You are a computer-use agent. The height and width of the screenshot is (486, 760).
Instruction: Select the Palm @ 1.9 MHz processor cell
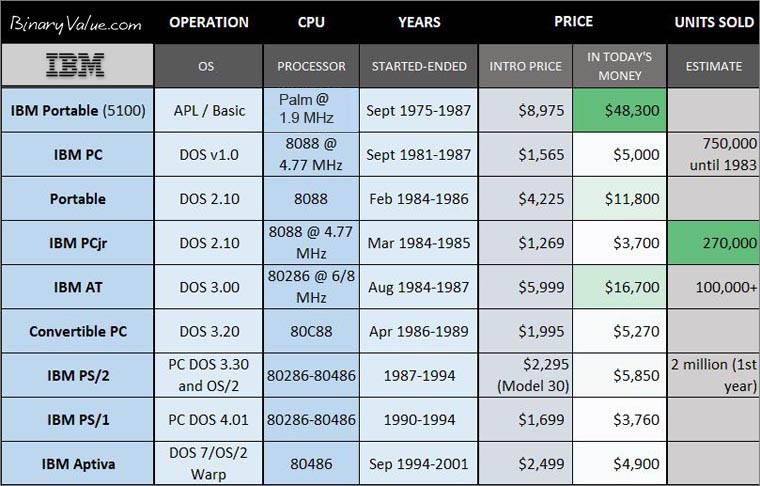(311, 110)
